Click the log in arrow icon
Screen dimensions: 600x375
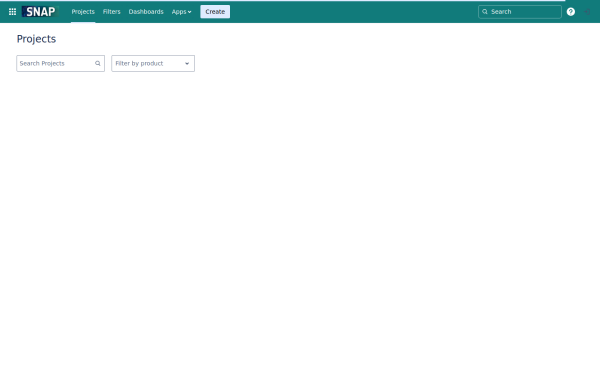(587, 12)
